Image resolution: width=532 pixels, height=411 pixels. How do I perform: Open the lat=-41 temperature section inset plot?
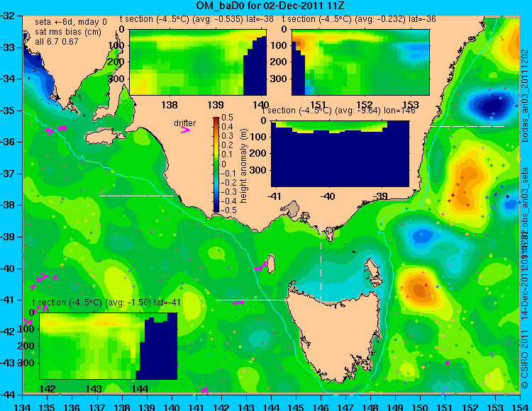[x=109, y=346]
